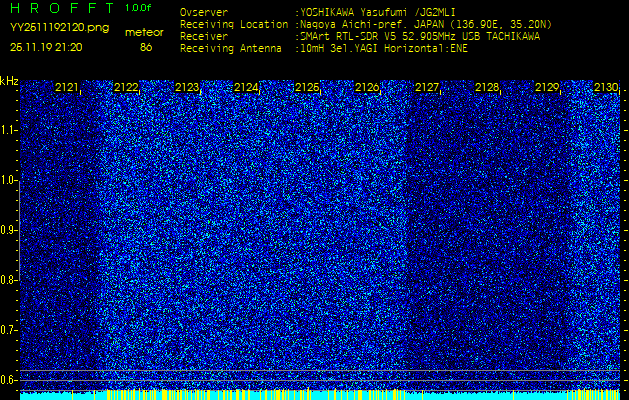Click the gray range bar on frequency axis

pos(19,230)
